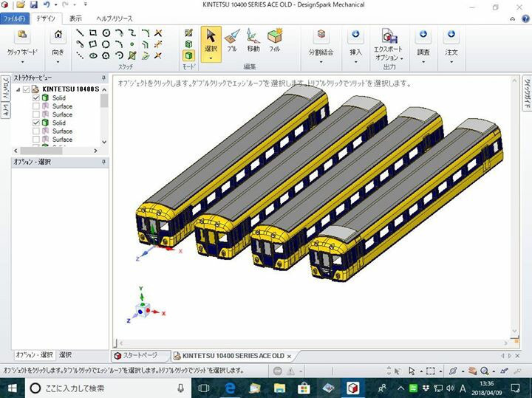Viewport: 532px width, 398px height.
Task: Open the クリップボード paste icon
Action: [22, 34]
